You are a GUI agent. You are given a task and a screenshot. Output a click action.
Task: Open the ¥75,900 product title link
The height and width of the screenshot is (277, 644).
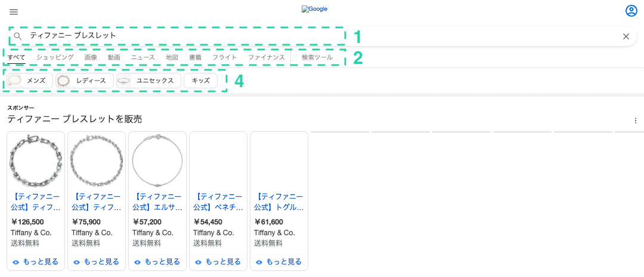(x=97, y=202)
